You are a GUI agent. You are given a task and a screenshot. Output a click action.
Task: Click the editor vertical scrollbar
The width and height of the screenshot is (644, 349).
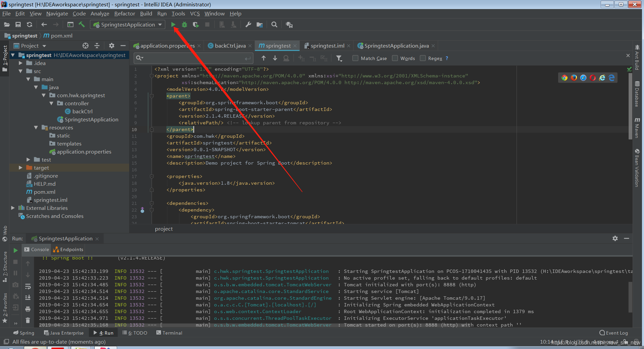[x=630, y=106]
